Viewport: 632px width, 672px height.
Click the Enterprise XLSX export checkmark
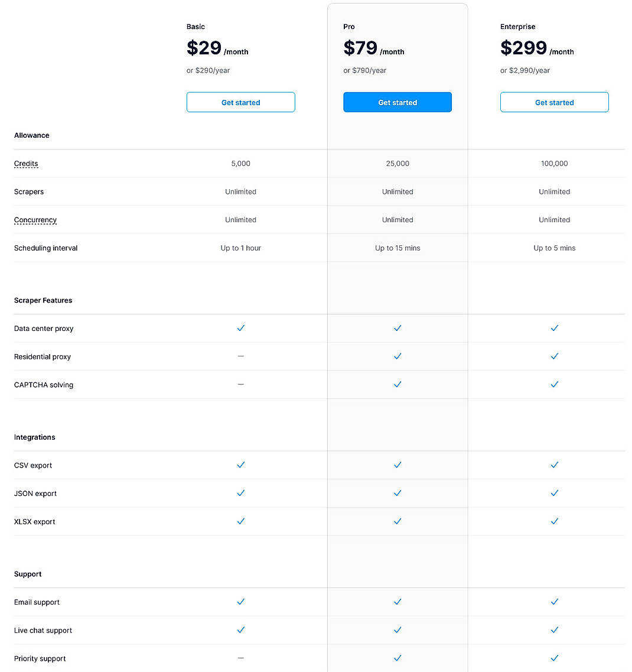pyautogui.click(x=554, y=521)
